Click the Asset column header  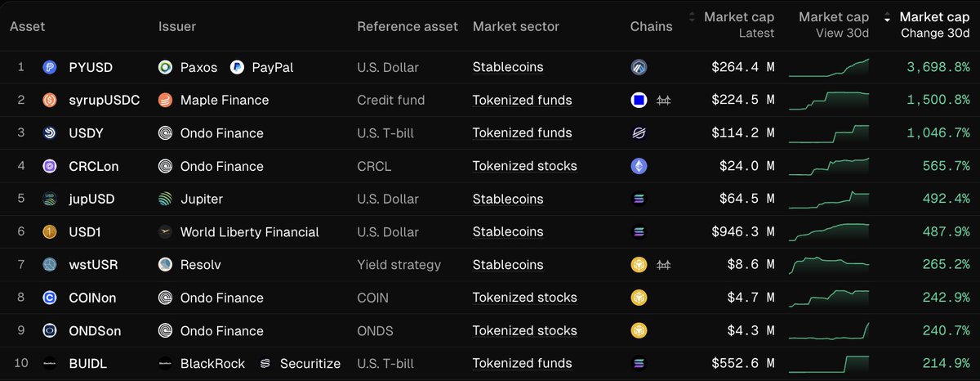tap(27, 26)
